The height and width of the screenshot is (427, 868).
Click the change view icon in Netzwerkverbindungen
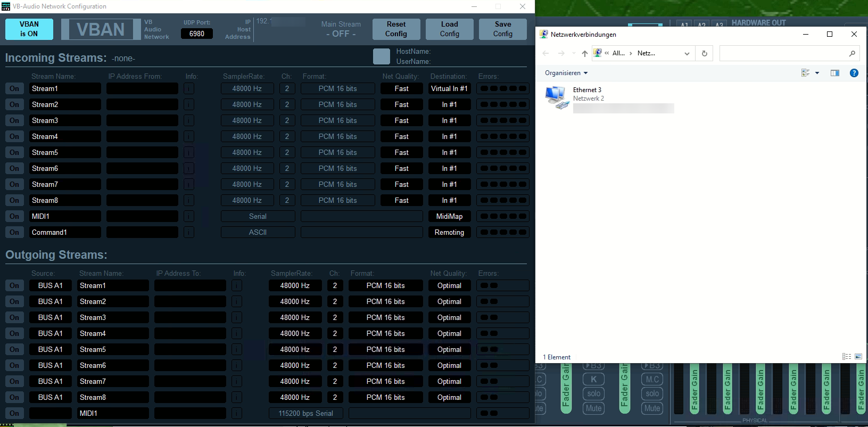pos(806,73)
